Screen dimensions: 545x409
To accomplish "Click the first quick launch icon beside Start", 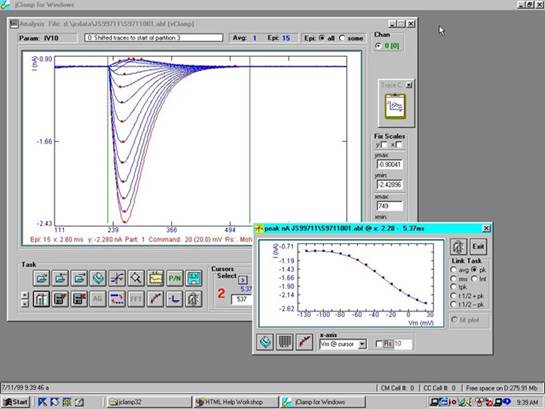I will pos(42,402).
